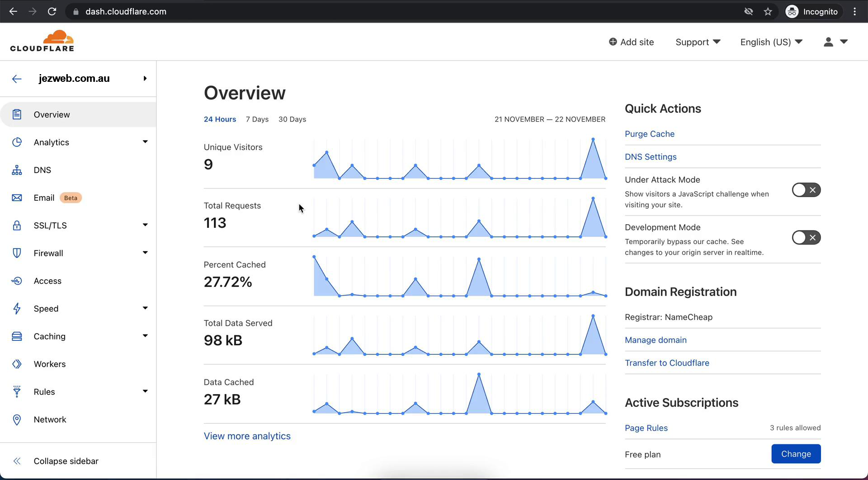Click the Total Requests value 113
Screen dimensions: 868x480
pos(215,223)
